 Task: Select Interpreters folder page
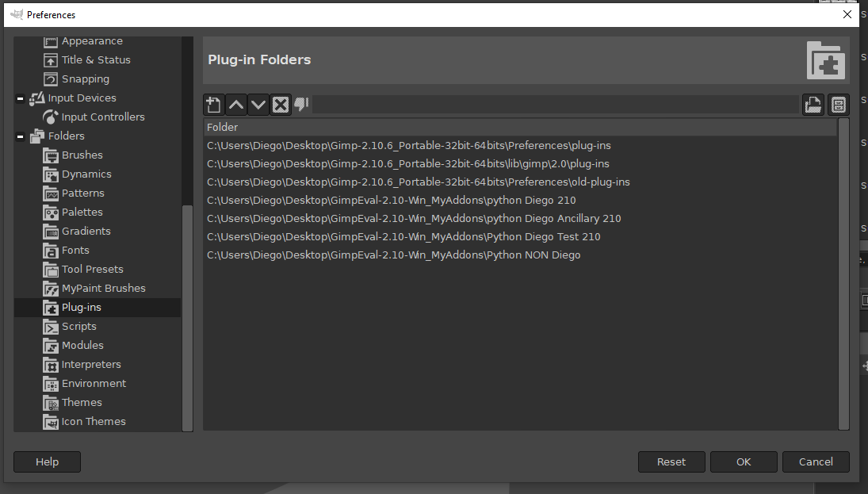pyautogui.click(x=91, y=365)
